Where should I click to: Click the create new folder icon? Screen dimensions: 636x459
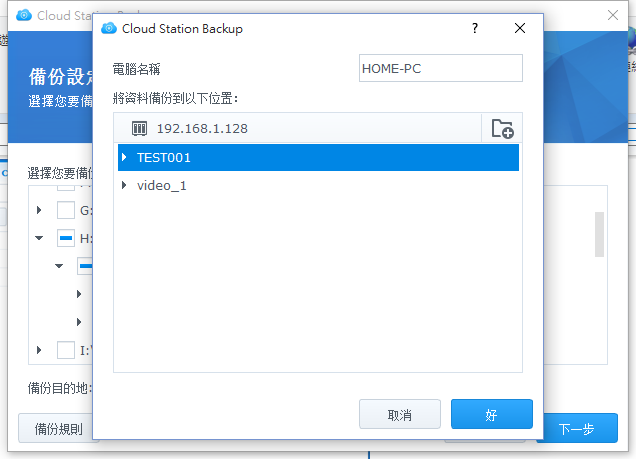[x=502, y=129]
